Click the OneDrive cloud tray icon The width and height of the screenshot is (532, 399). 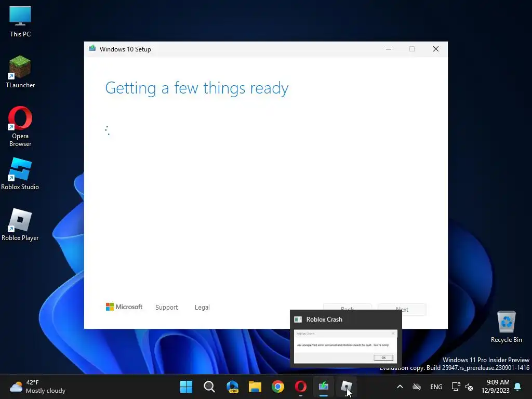[417, 387]
